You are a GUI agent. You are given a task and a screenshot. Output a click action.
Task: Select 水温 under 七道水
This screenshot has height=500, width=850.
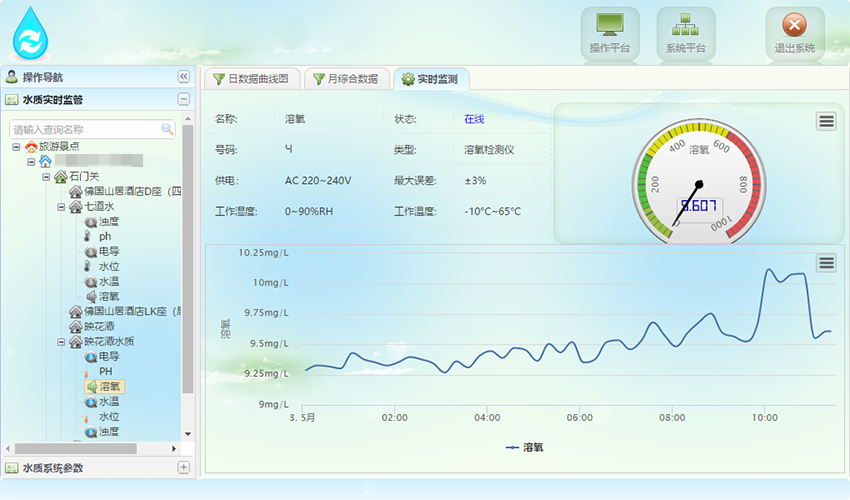109,282
